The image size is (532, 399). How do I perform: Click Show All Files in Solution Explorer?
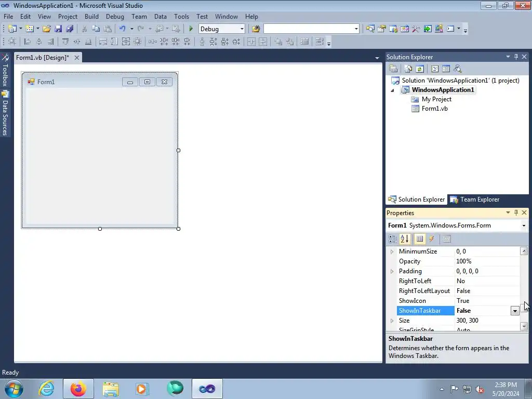(x=408, y=69)
